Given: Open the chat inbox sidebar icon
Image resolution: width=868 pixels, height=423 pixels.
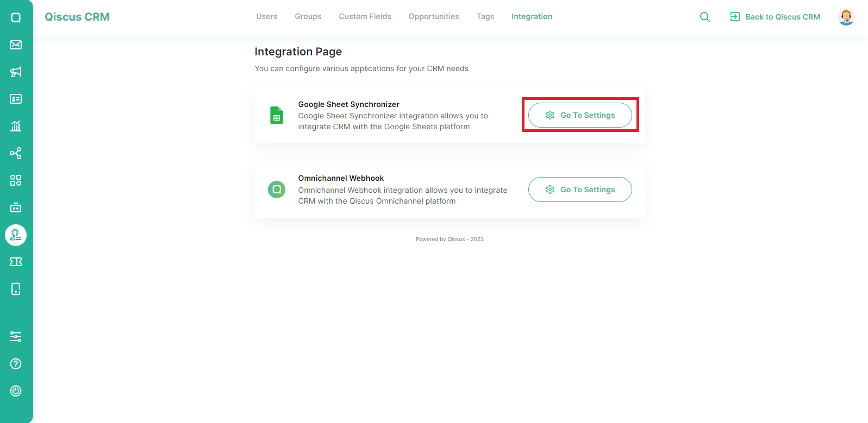Looking at the screenshot, I should (x=16, y=17).
